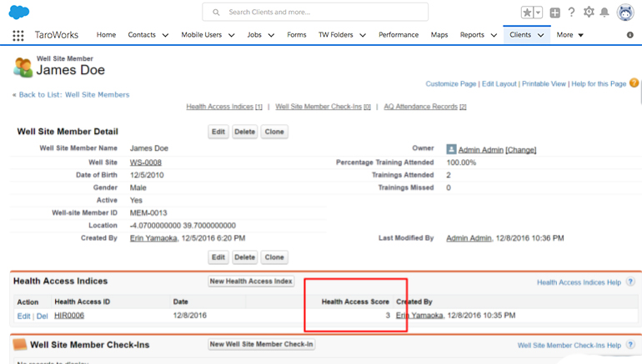This screenshot has width=642, height=364.
Task: Click the Health Access Indices help icon
Action: tap(630, 282)
